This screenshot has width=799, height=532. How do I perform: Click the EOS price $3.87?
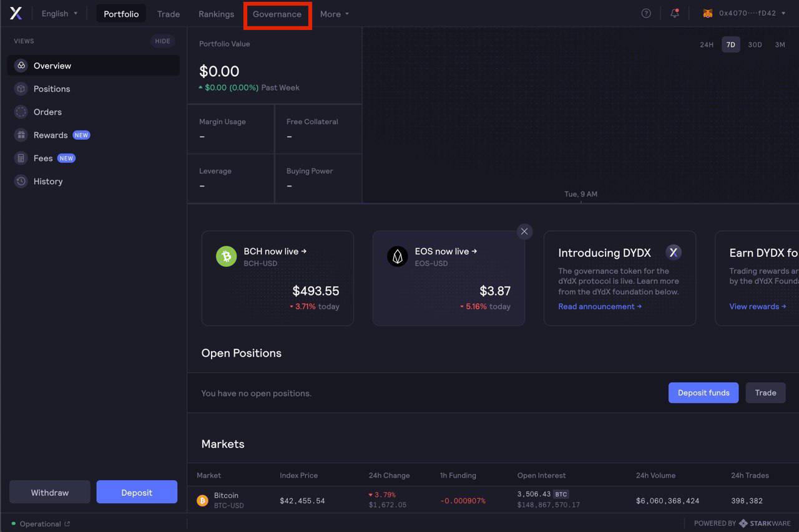click(x=495, y=291)
